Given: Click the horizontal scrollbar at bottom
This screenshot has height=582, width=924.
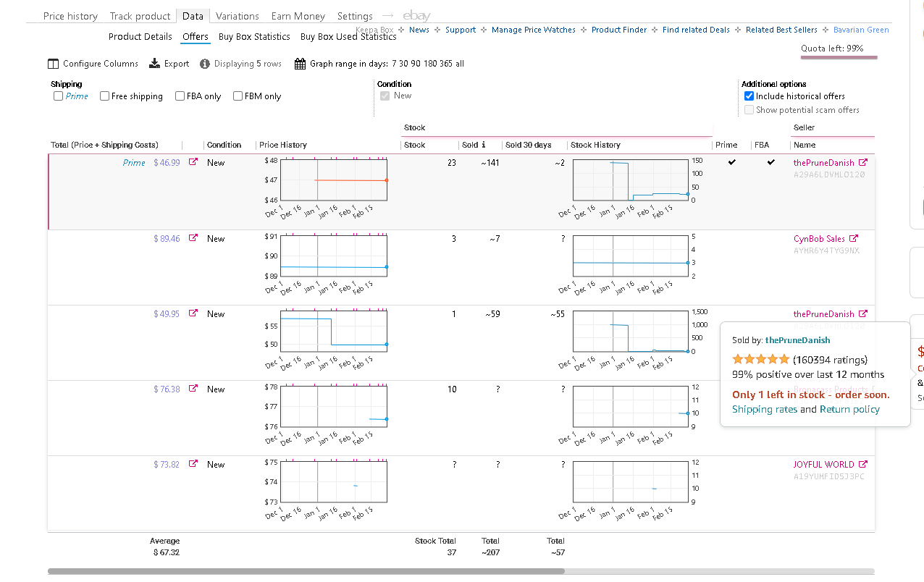Looking at the screenshot, I should click(x=306, y=571).
